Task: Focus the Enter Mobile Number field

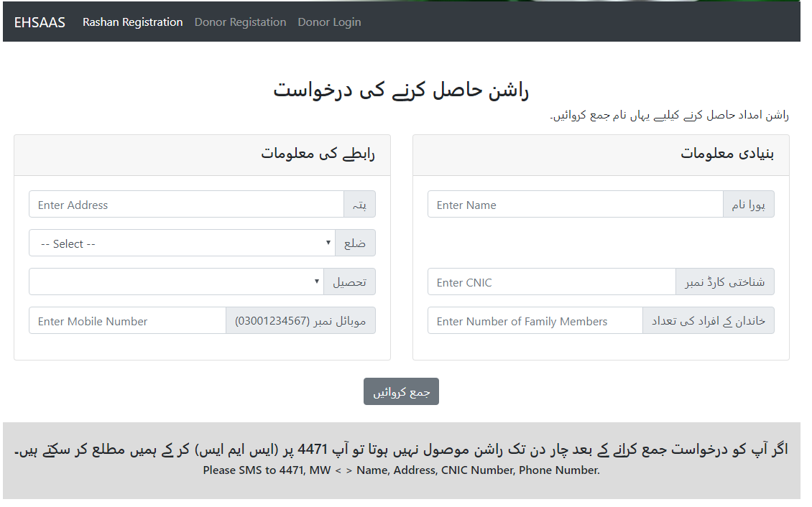Action: point(127,321)
